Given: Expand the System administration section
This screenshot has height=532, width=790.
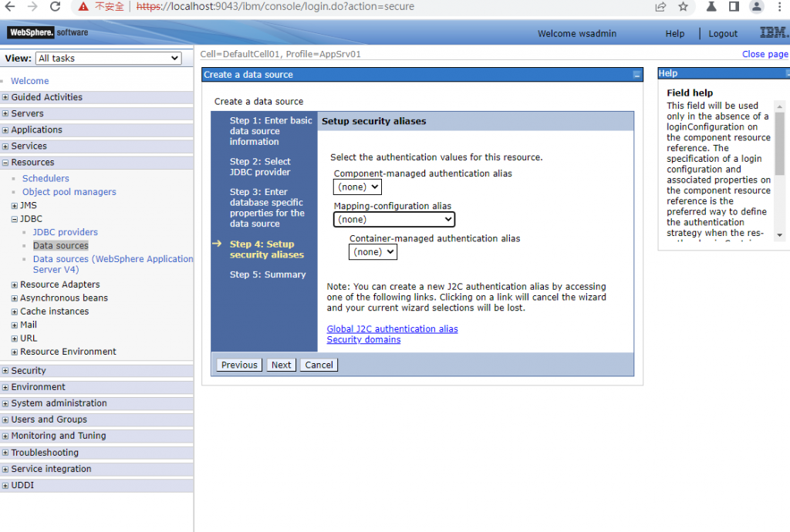Looking at the screenshot, I should click(x=5, y=404).
